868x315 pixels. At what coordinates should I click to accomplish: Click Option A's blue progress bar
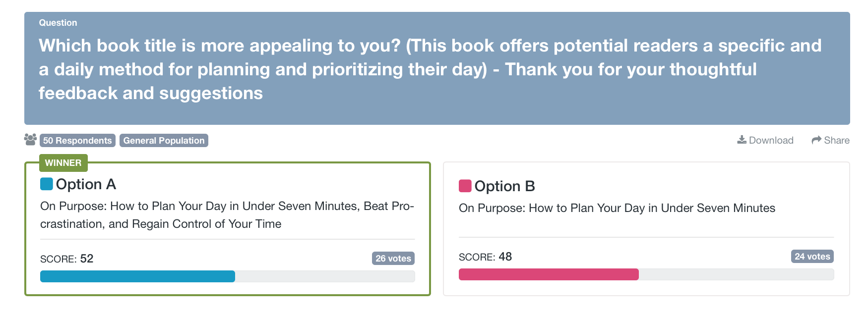click(x=137, y=277)
